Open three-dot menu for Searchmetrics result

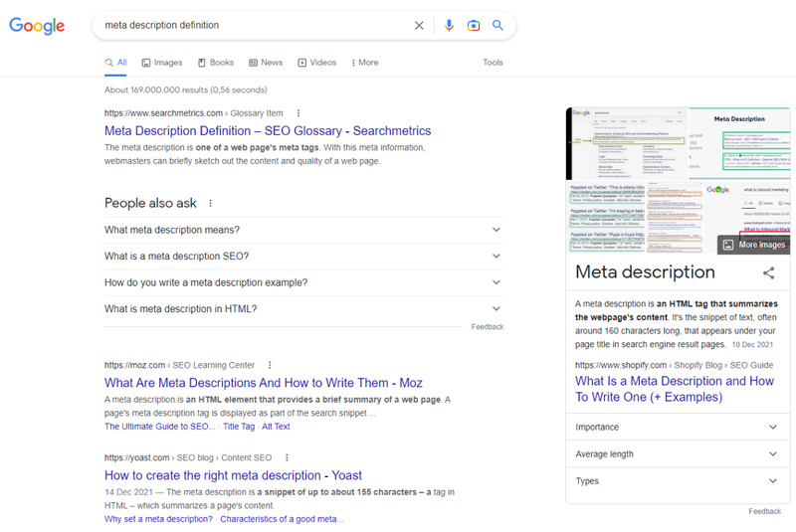[x=298, y=113]
